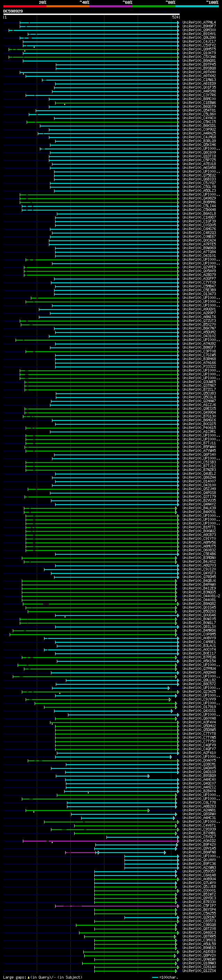222x980 pixels.
Task: Open hit UniRef100_B9IHV1
Action: pyautogui.click(x=199, y=34)
